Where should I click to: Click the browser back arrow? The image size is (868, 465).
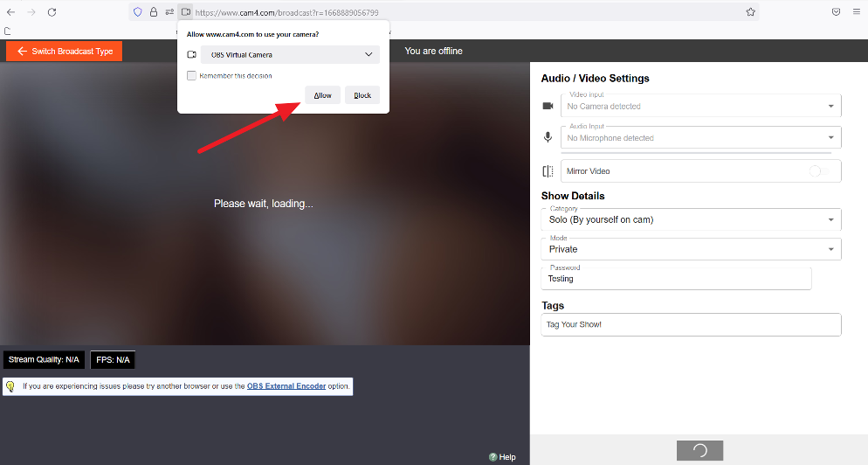(10, 12)
